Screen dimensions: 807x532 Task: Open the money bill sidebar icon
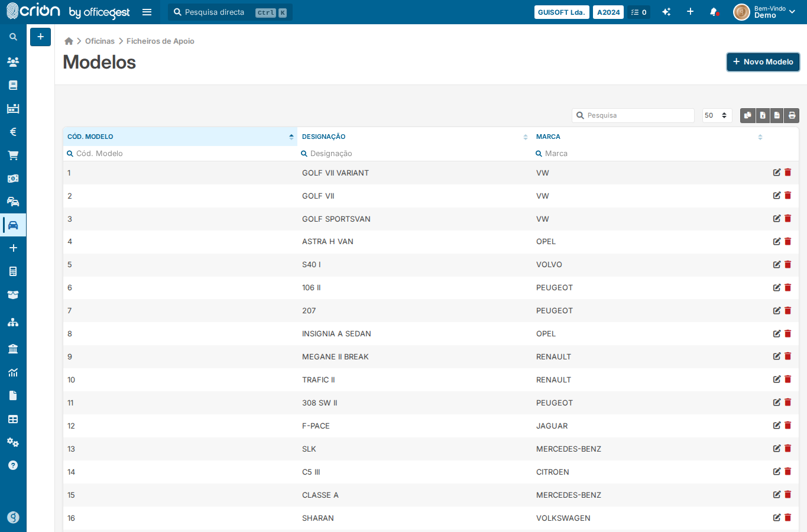[x=13, y=179]
